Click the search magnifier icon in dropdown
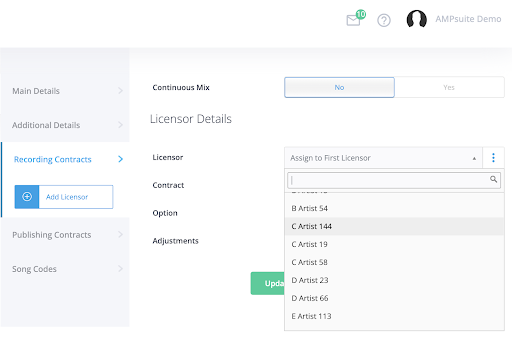Image resolution: width=512 pixels, height=363 pixels. click(493, 179)
